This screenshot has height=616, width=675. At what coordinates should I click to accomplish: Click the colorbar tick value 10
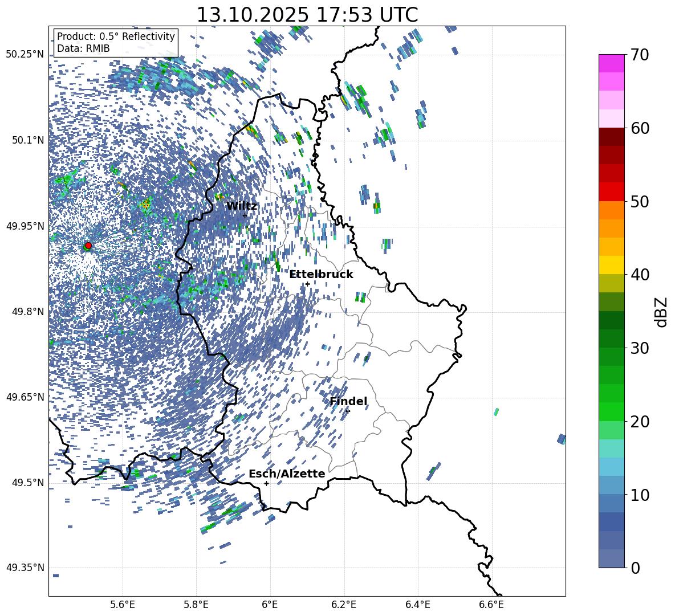click(x=639, y=495)
